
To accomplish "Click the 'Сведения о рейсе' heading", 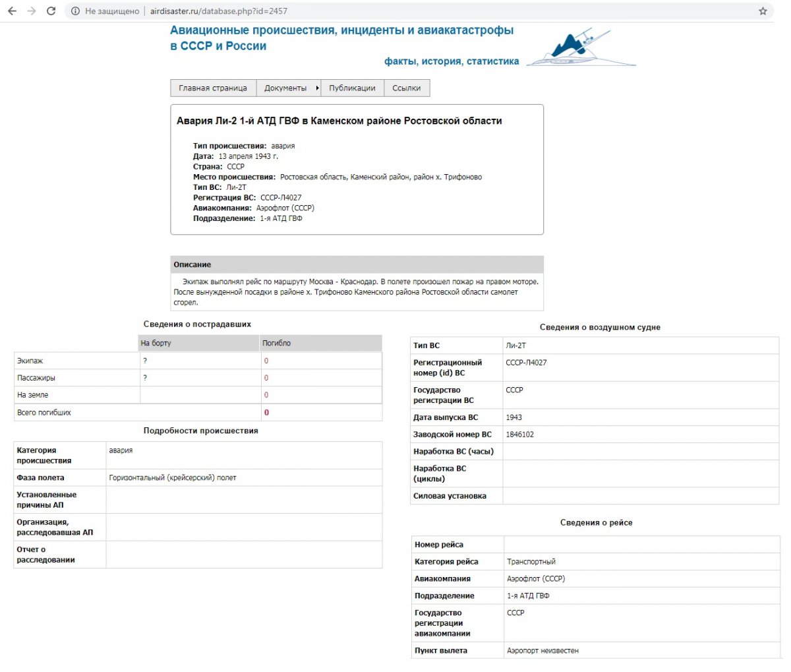I will click(596, 522).
